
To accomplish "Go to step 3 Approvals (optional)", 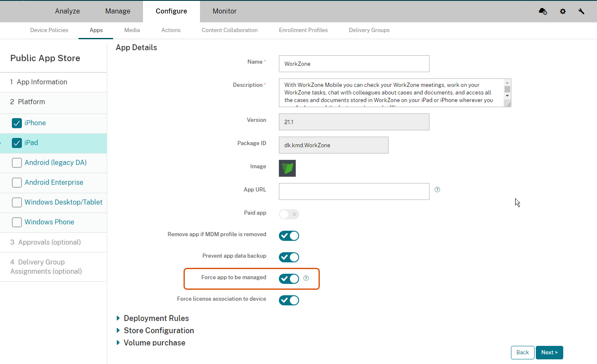I will coord(53,243).
